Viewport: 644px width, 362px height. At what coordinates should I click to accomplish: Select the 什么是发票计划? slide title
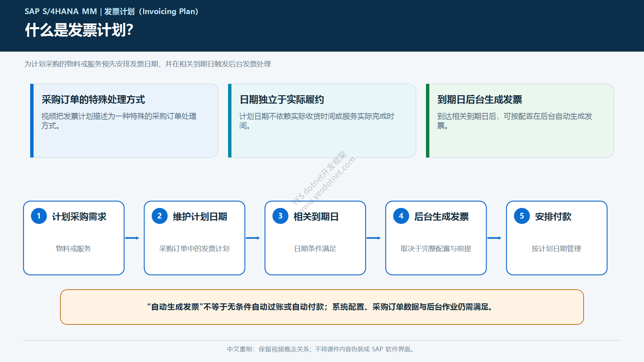tap(79, 30)
